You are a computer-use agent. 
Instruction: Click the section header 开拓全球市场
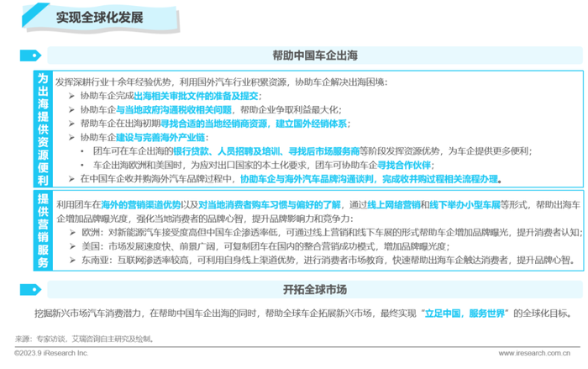(315, 289)
